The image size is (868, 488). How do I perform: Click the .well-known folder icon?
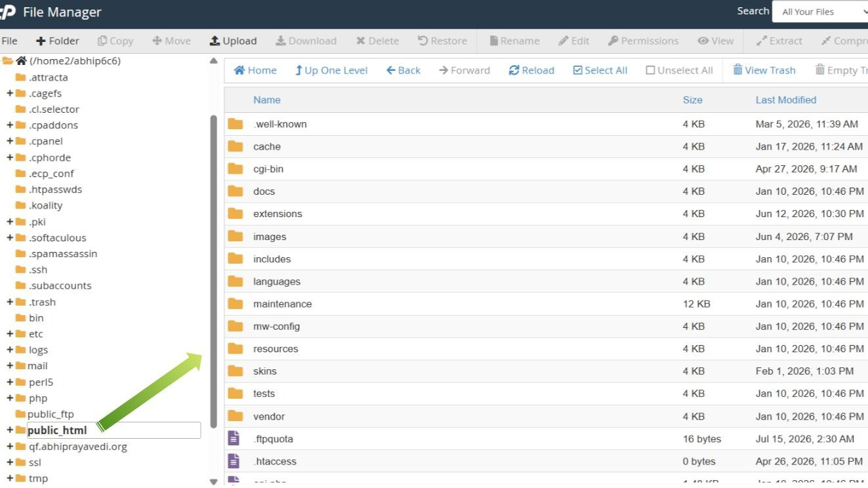(236, 124)
